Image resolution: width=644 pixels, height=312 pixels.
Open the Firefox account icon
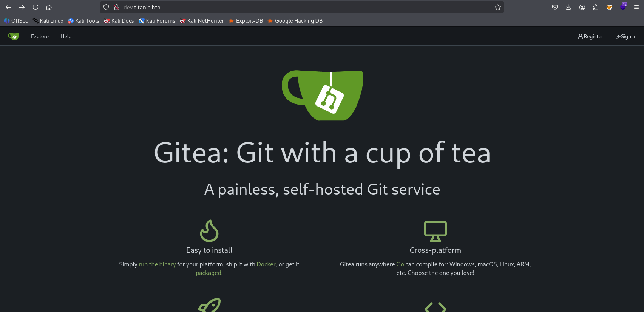pyautogui.click(x=582, y=7)
